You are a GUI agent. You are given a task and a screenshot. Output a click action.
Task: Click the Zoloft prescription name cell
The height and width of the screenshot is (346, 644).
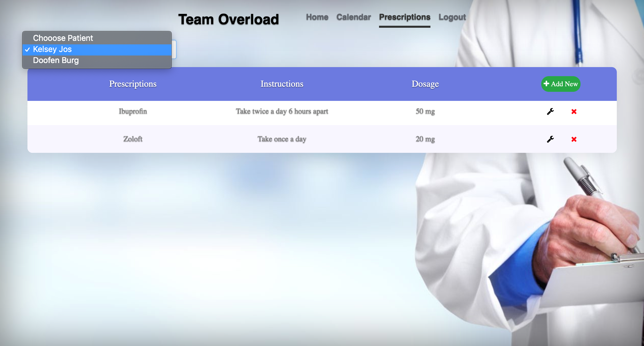tap(133, 139)
